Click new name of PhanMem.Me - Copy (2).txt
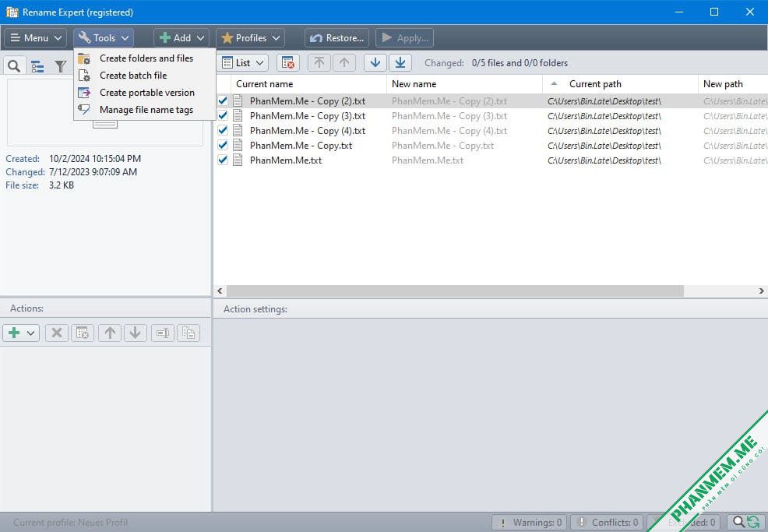 pyautogui.click(x=449, y=101)
